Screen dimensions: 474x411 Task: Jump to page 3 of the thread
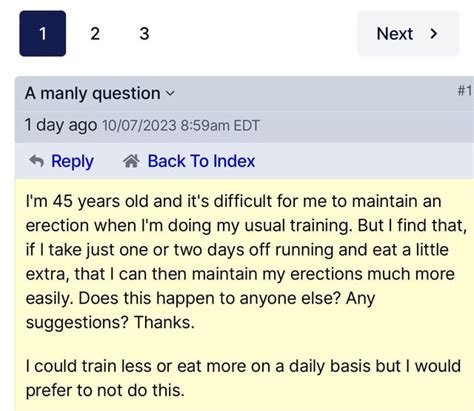144,34
